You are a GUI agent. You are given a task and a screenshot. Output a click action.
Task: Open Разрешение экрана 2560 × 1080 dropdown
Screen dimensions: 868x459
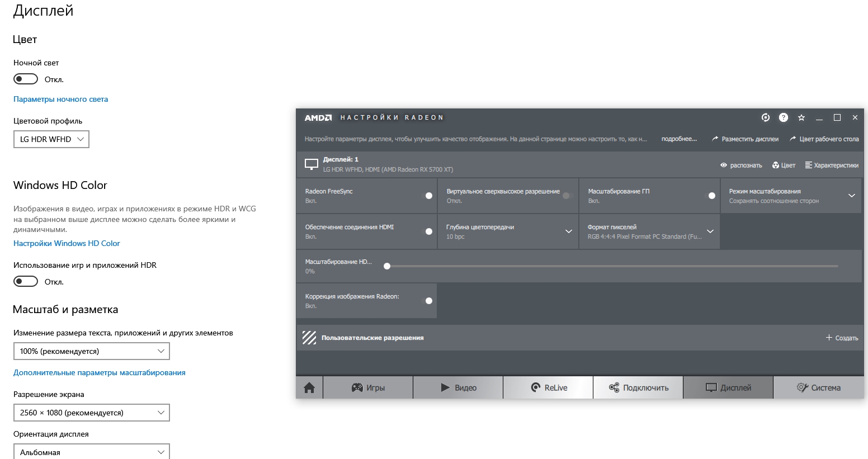point(92,413)
